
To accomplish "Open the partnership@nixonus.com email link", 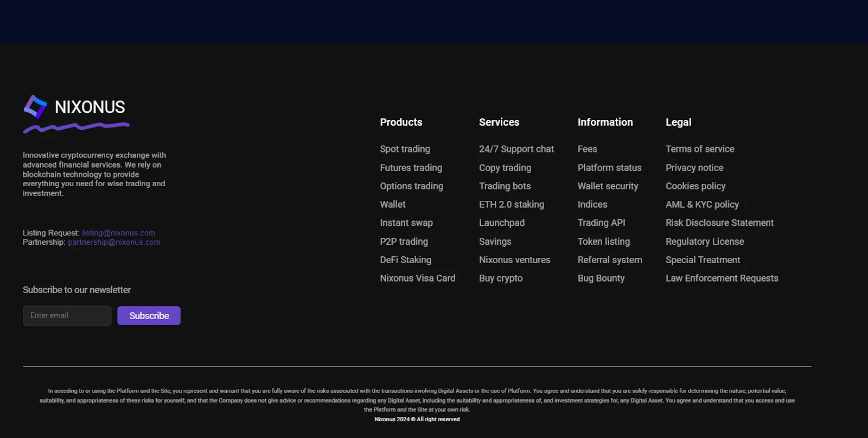I will click(x=114, y=242).
